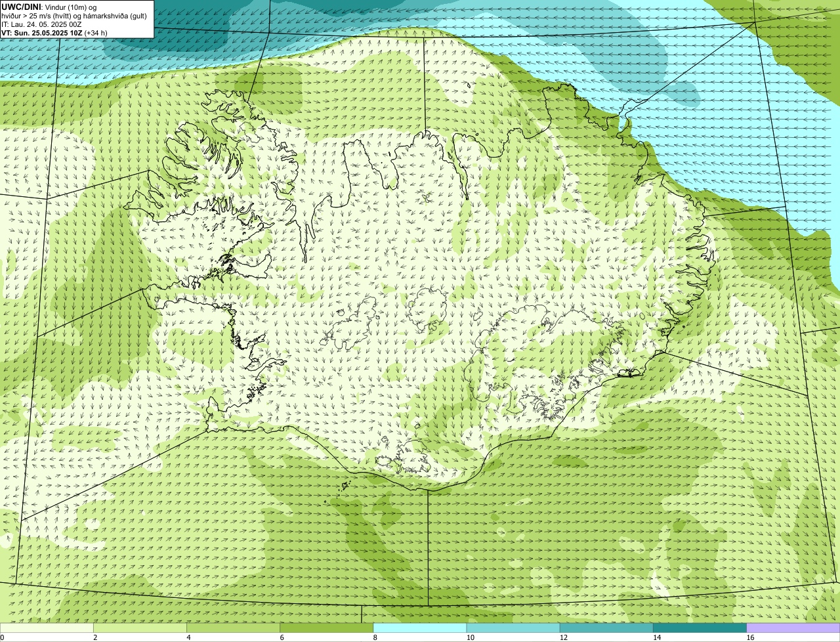840x642 pixels.
Task: Click the "IT: Lau. 24. 05. 2025 00Z" line
Action: coord(42,24)
